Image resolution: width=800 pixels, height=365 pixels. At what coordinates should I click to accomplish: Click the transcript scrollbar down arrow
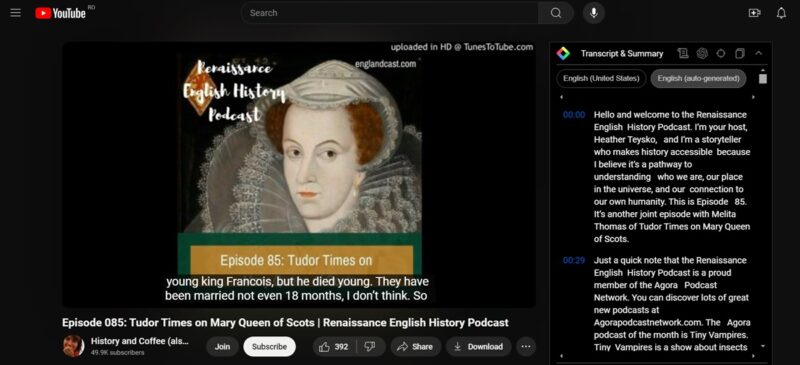click(763, 346)
